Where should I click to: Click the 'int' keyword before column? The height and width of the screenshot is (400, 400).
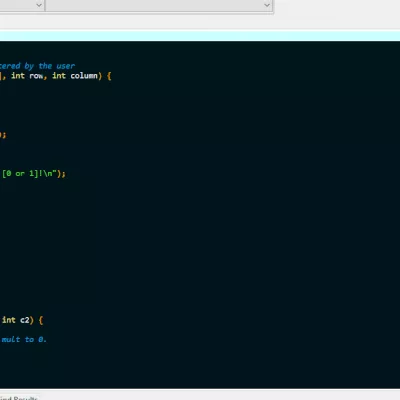[59, 76]
